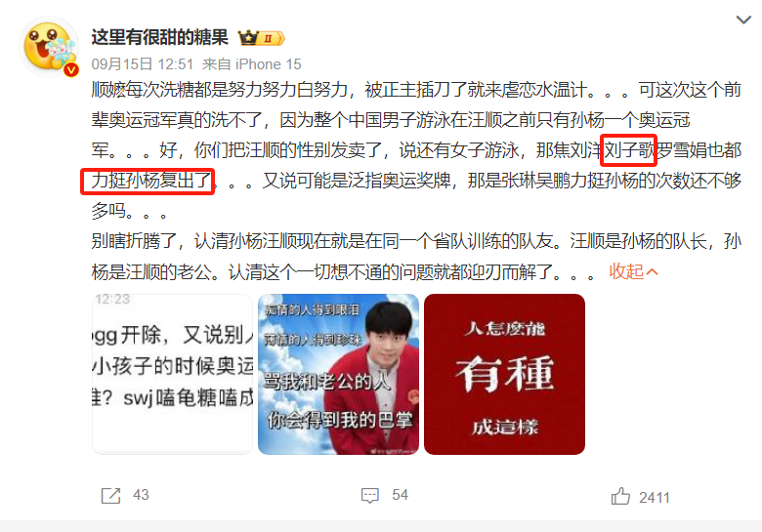Open the chat screenshot thumbnail image
This screenshot has width=762, height=532.
click(173, 374)
